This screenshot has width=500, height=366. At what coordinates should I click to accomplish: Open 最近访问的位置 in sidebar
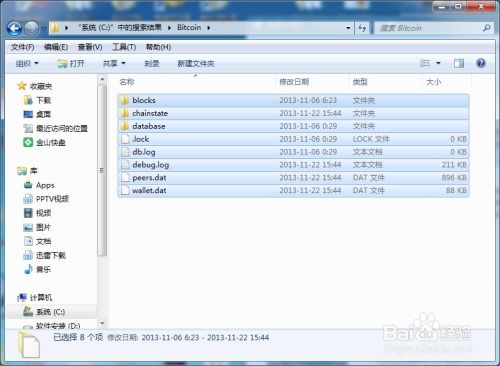[x=56, y=128]
